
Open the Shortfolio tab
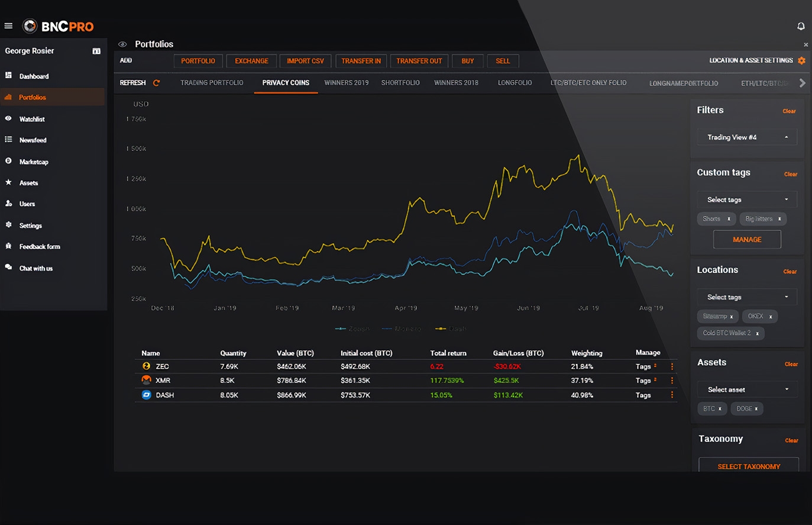400,83
